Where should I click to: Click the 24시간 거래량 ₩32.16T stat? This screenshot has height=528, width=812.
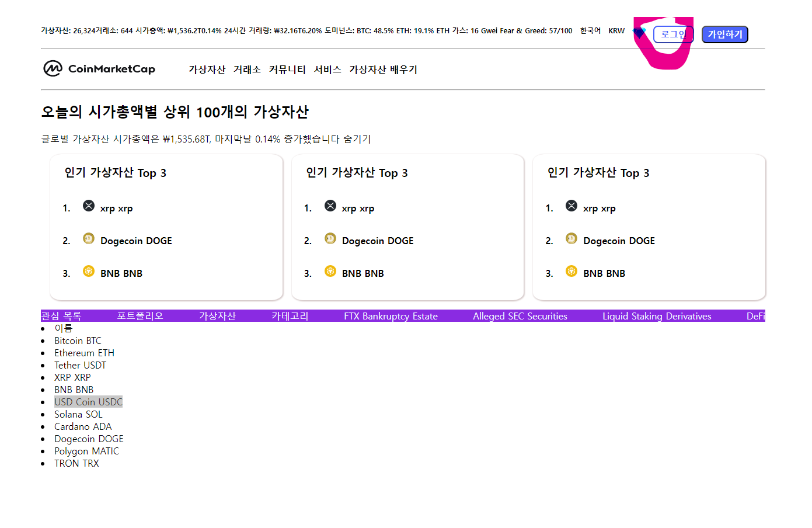click(x=273, y=31)
